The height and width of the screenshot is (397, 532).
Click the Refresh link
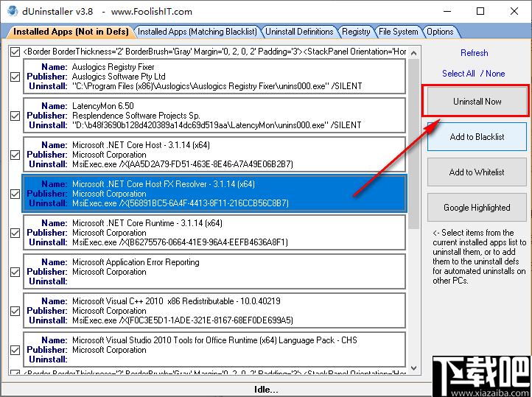tap(474, 53)
